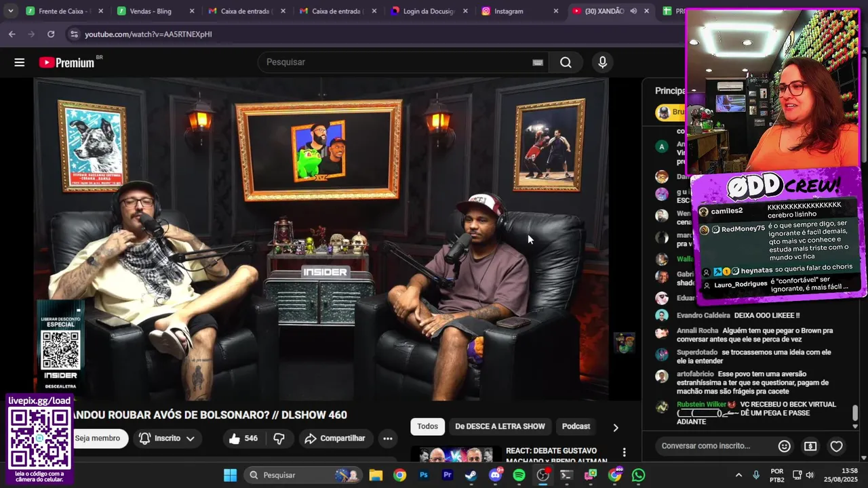Click Superdotado's chat message
This screenshot has width=868, height=488.
point(753,357)
